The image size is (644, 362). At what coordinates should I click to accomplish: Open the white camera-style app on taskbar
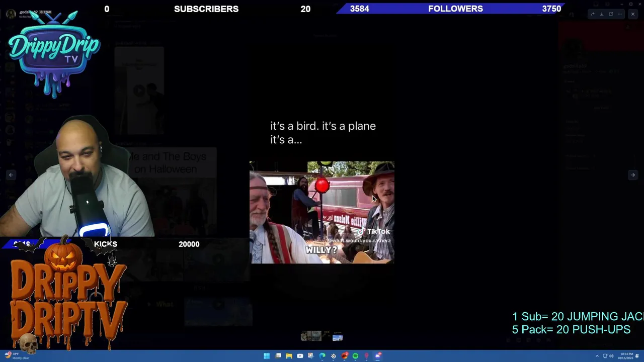click(300, 356)
